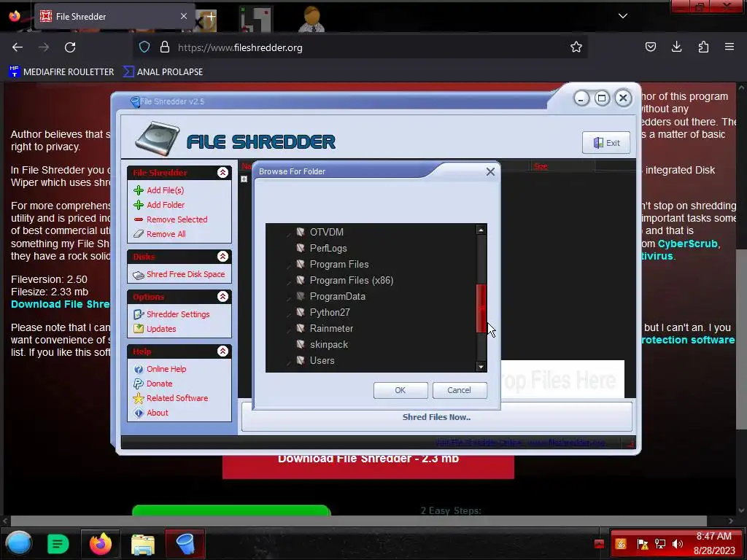Viewport: 747px width, 560px height.
Task: Click the Add File(s) green plus icon
Action: pos(138,190)
